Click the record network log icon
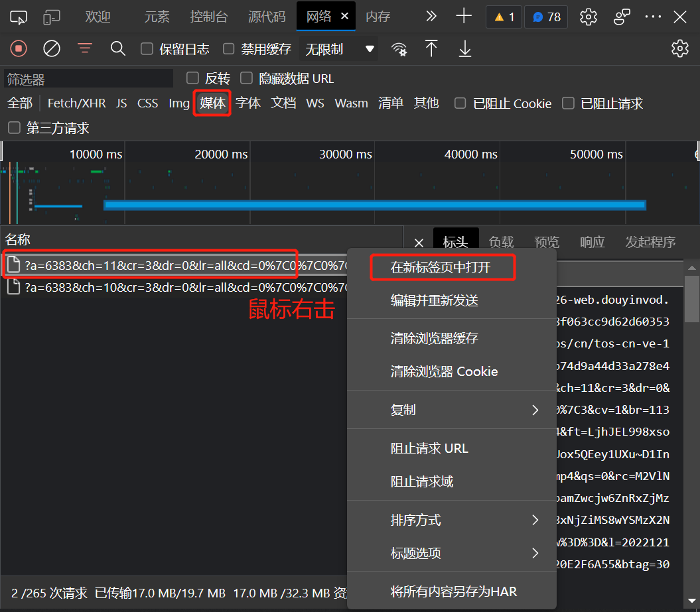700x612 pixels. coord(19,48)
